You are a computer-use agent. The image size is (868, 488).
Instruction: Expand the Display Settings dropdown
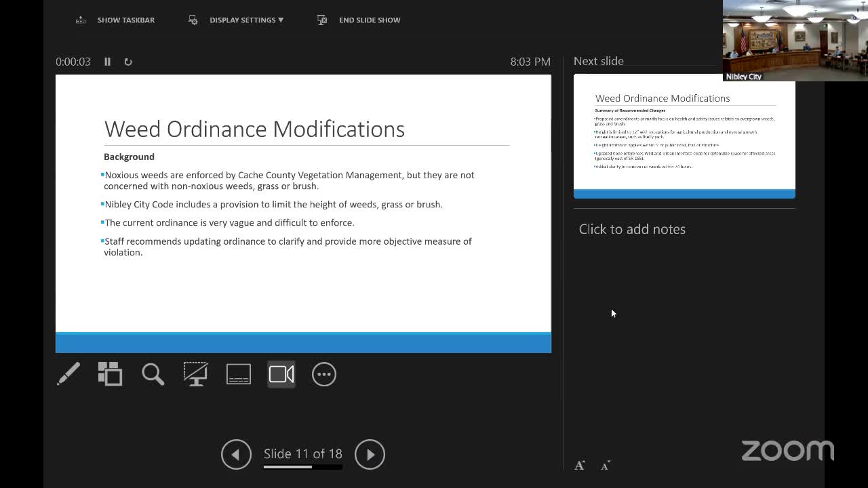pyautogui.click(x=245, y=20)
